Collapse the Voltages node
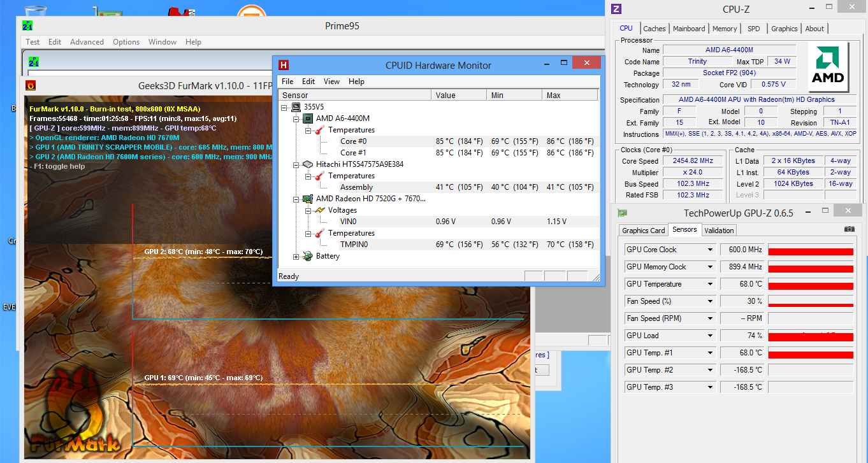 [307, 210]
